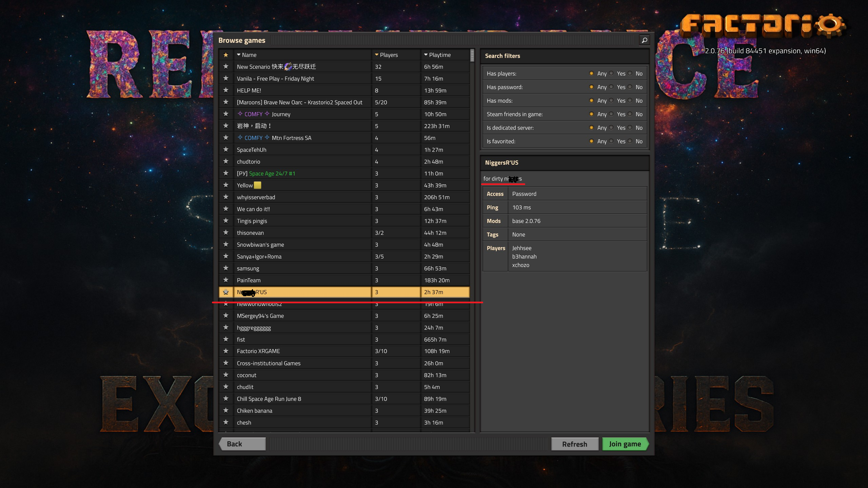Select the chesh game row
The height and width of the screenshot is (488, 868).
click(x=344, y=423)
